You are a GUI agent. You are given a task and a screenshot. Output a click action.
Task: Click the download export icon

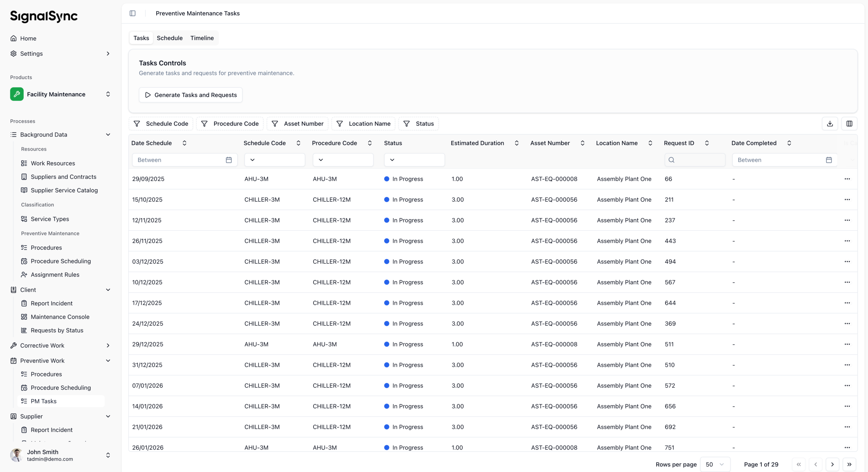tap(830, 124)
